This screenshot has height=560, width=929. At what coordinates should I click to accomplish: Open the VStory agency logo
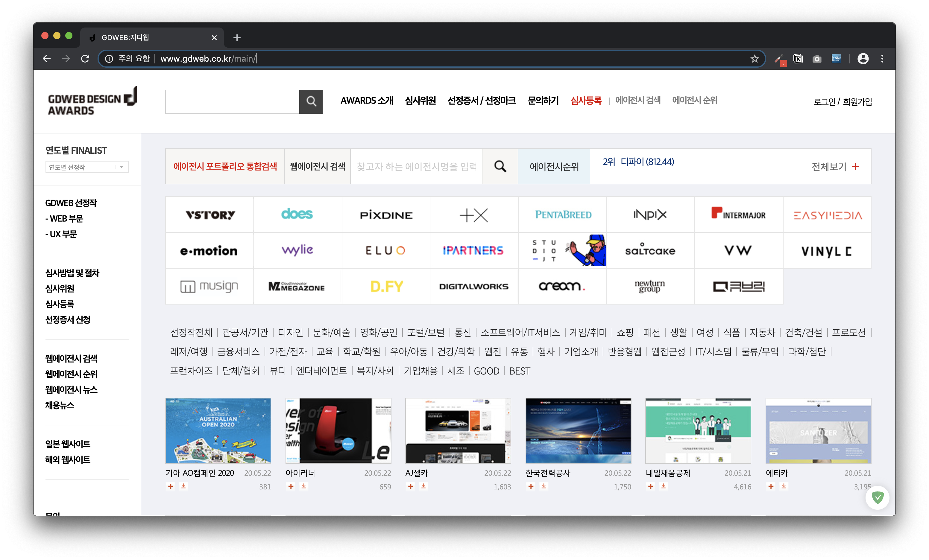click(x=210, y=214)
